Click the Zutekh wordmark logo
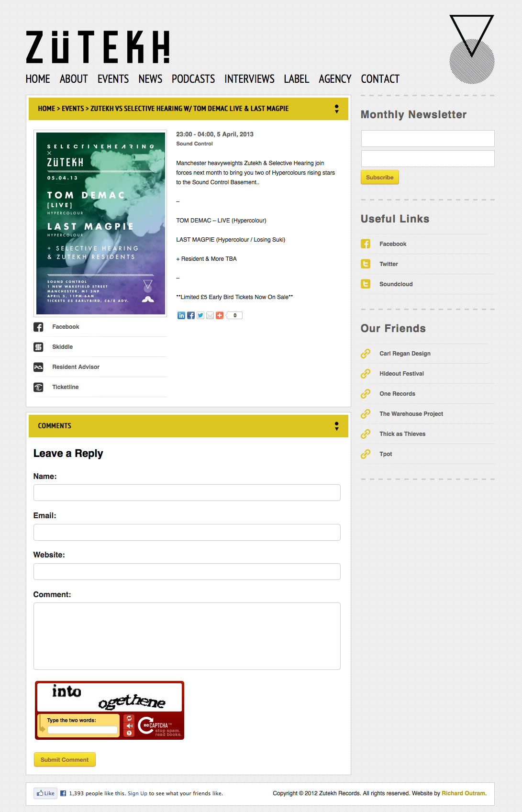Image resolution: width=522 pixels, height=812 pixels. (98, 47)
